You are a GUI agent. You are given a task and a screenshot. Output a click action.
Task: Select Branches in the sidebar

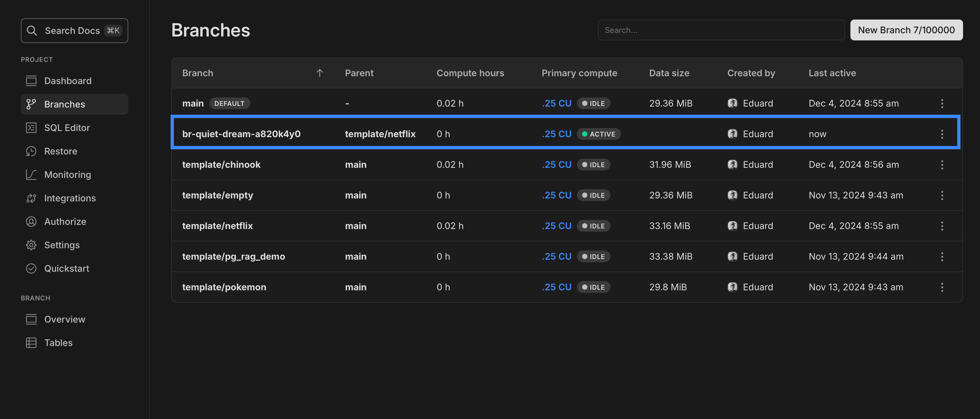click(65, 104)
